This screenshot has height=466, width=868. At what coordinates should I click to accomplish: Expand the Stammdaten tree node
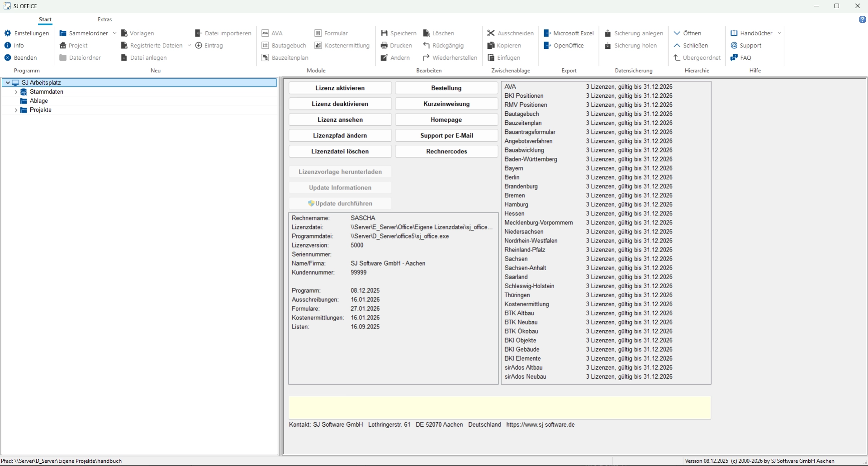coord(16,92)
